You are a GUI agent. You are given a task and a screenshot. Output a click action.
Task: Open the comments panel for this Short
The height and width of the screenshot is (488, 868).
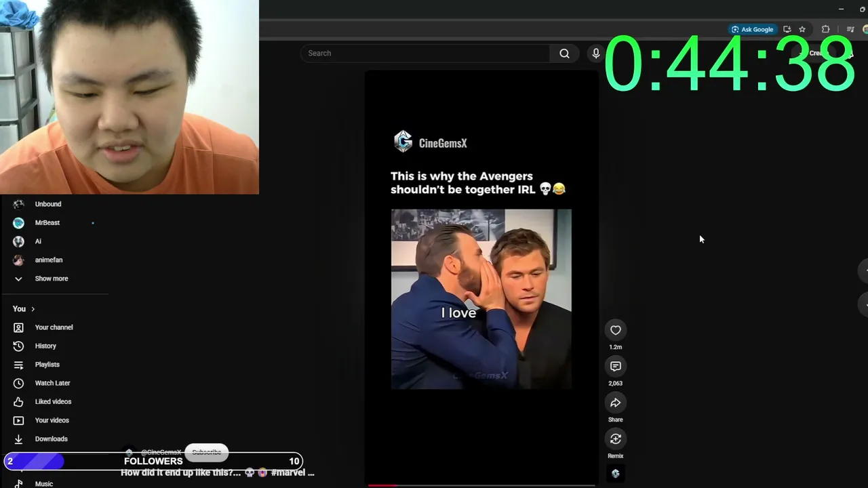[x=615, y=366]
